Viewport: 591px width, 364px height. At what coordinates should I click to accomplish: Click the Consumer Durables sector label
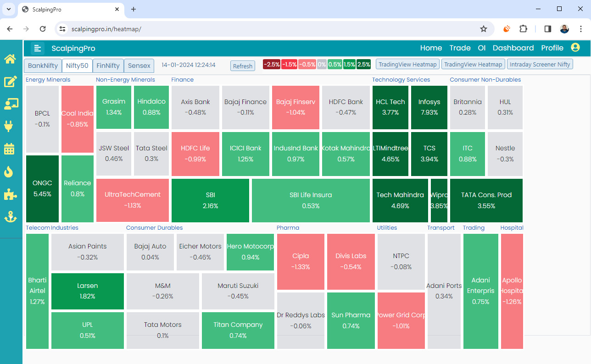pyautogui.click(x=154, y=228)
